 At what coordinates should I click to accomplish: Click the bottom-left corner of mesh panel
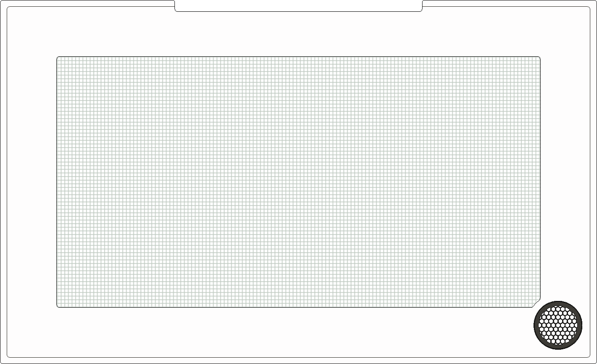58,306
